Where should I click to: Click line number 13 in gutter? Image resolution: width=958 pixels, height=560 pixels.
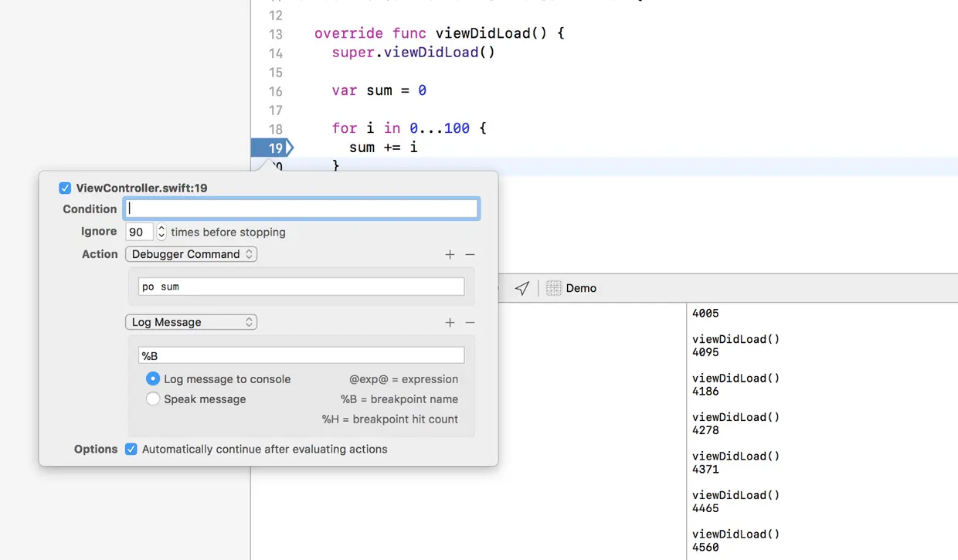pos(275,34)
